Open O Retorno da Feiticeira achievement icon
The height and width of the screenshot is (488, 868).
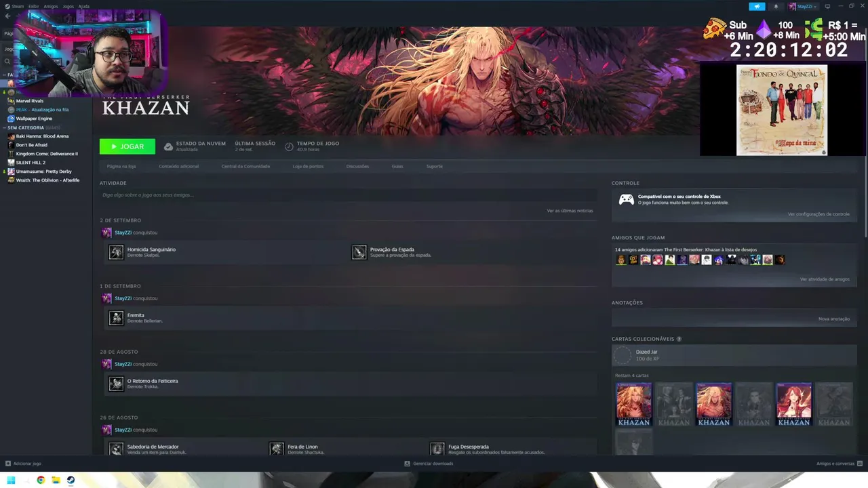click(116, 384)
